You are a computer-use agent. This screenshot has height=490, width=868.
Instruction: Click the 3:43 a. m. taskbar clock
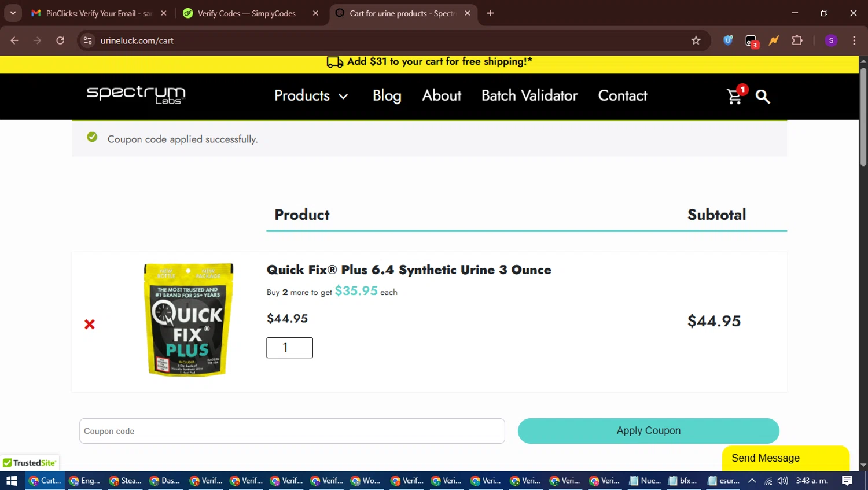click(812, 481)
